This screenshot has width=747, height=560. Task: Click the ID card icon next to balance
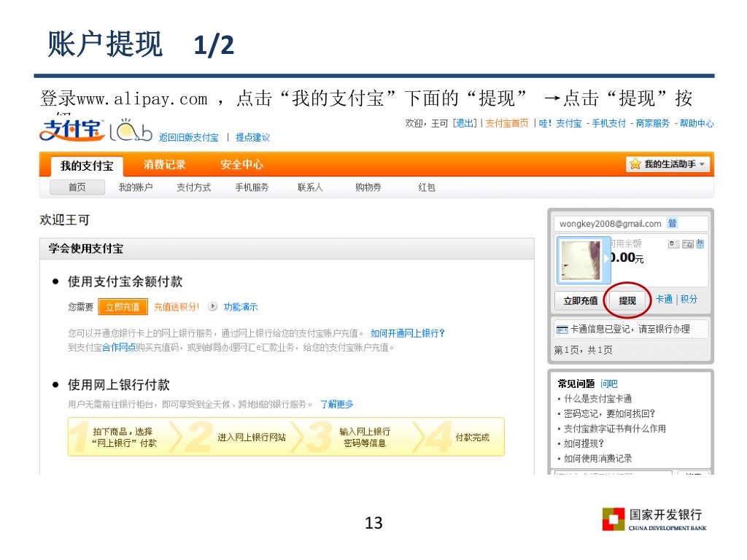[x=673, y=244]
